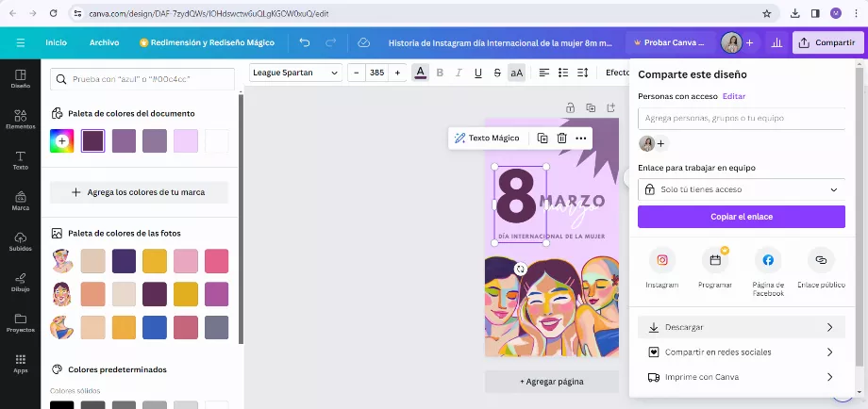Open Marca sidebar panel
Viewport: 868px width, 409px height.
pyautogui.click(x=21, y=201)
